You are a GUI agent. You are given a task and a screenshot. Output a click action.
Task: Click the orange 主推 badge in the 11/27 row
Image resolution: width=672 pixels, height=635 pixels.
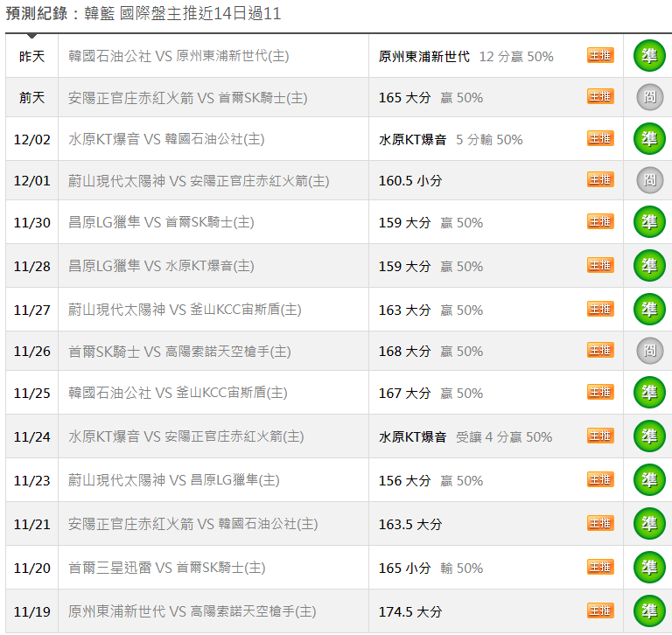pyautogui.click(x=600, y=309)
